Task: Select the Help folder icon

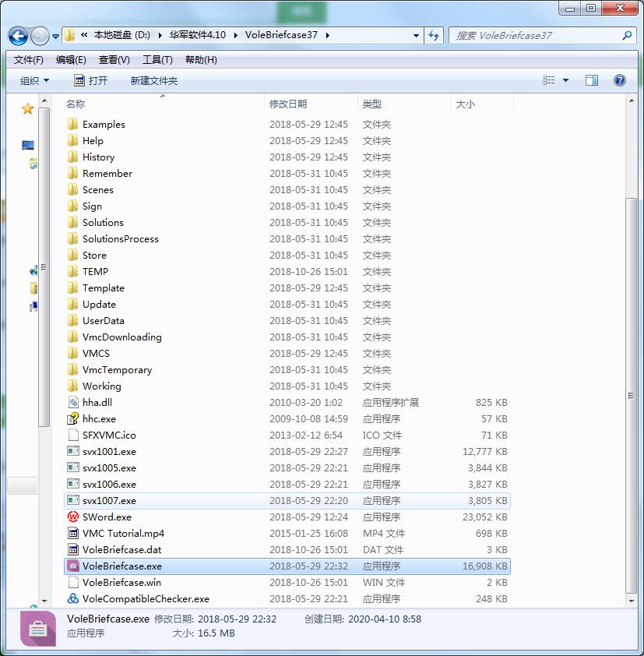Action: [x=72, y=140]
